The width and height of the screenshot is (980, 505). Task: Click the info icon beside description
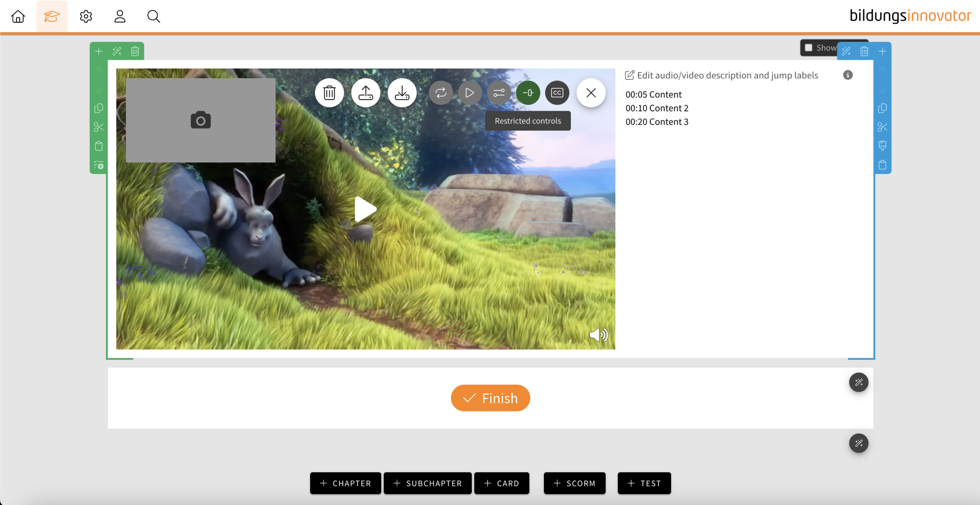[848, 75]
